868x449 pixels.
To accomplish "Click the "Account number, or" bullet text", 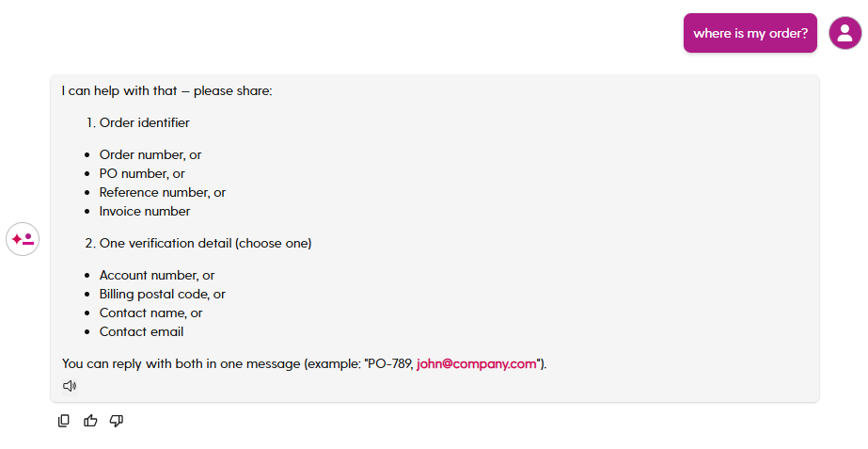I will (157, 275).
